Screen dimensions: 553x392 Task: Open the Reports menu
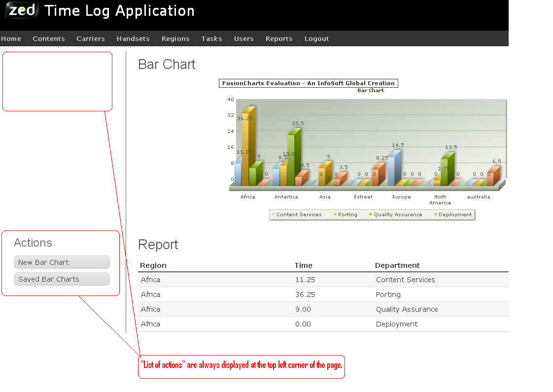279,38
